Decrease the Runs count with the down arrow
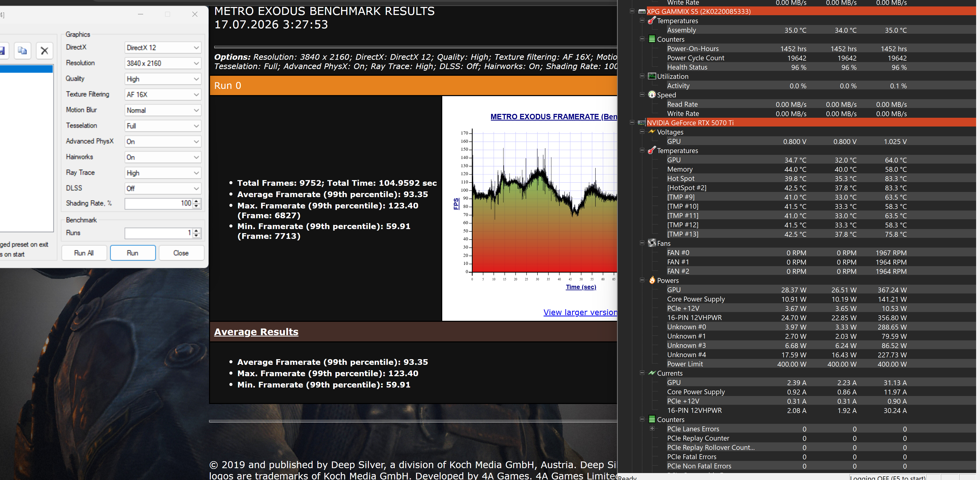The width and height of the screenshot is (980, 480). [x=196, y=236]
